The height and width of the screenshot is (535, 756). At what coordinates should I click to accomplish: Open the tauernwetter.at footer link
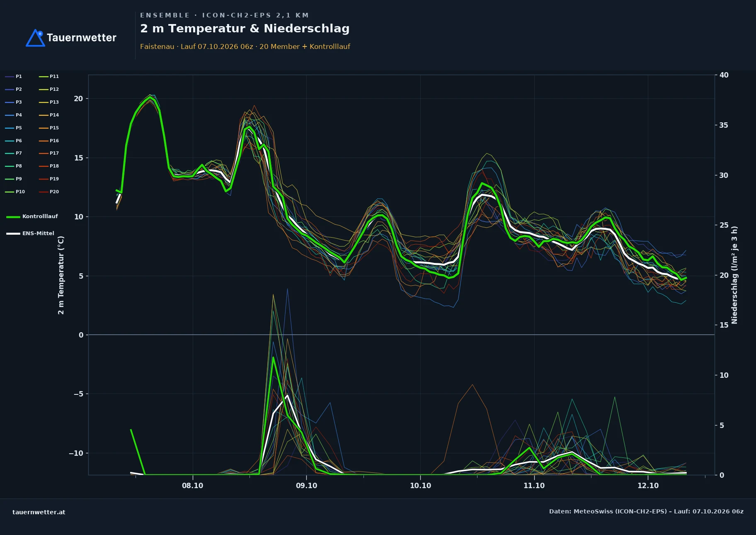[x=39, y=512]
